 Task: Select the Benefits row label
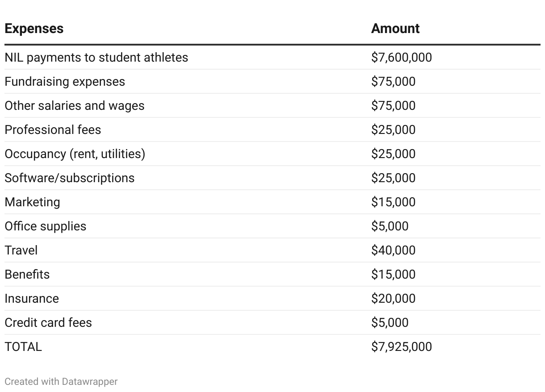click(x=27, y=275)
